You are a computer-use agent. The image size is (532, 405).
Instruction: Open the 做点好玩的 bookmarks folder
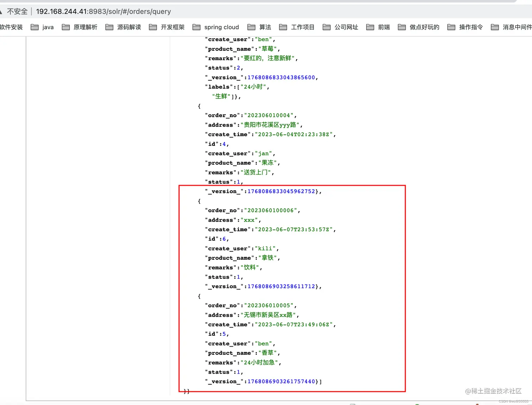(418, 27)
